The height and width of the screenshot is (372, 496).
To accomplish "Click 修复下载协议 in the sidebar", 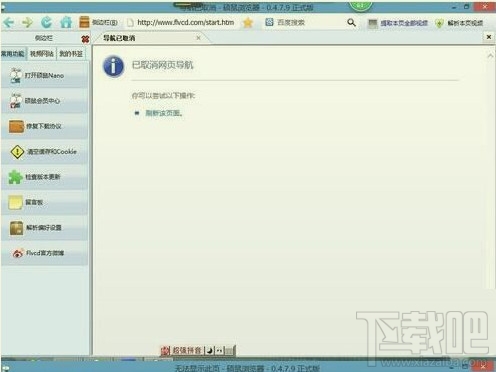I will pos(45,126).
